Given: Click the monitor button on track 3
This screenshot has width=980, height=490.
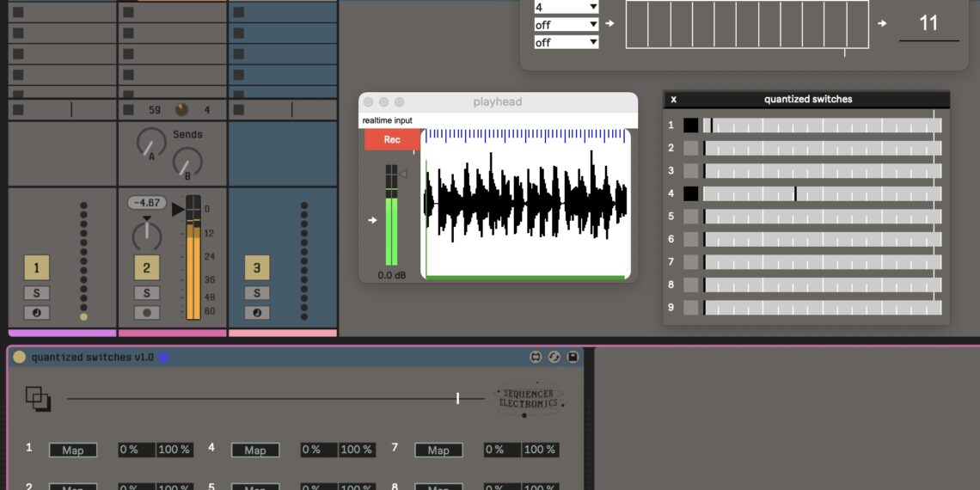Looking at the screenshot, I should click(256, 313).
